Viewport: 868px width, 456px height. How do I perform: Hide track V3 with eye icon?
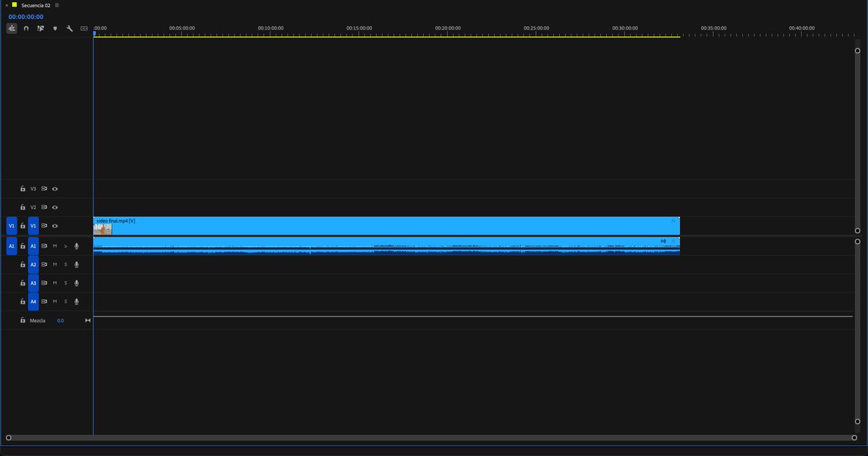[54, 189]
